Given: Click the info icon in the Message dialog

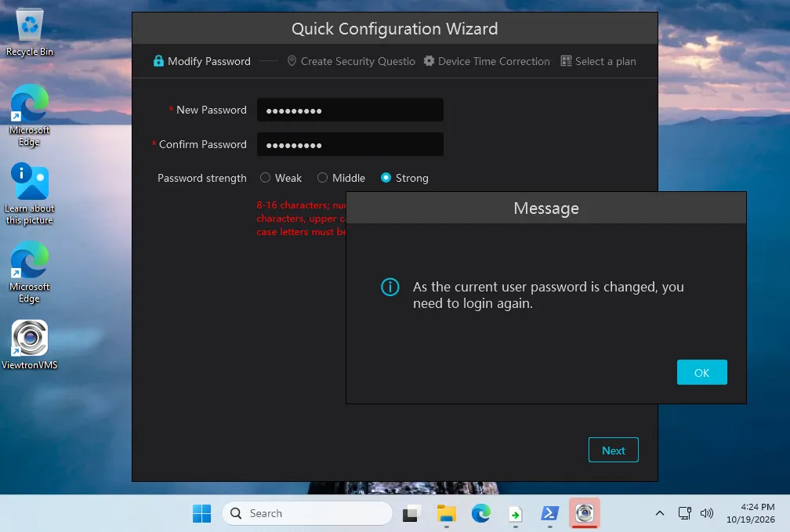Looking at the screenshot, I should (390, 288).
